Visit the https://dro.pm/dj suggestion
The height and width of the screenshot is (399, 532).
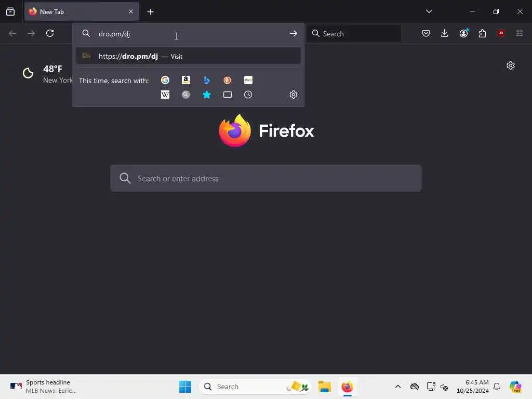point(188,56)
